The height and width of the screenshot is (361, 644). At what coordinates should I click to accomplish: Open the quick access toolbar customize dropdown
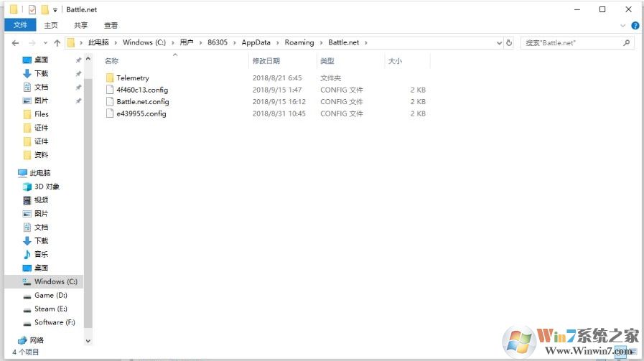tap(55, 10)
